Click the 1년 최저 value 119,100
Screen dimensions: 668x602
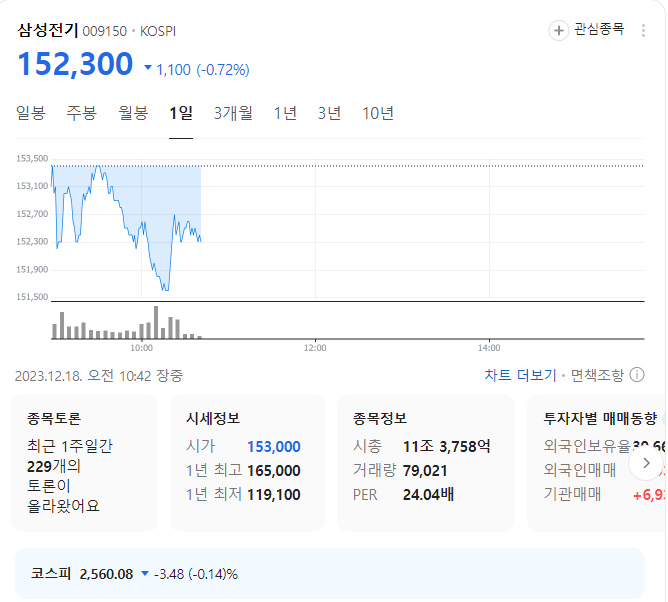(x=274, y=494)
